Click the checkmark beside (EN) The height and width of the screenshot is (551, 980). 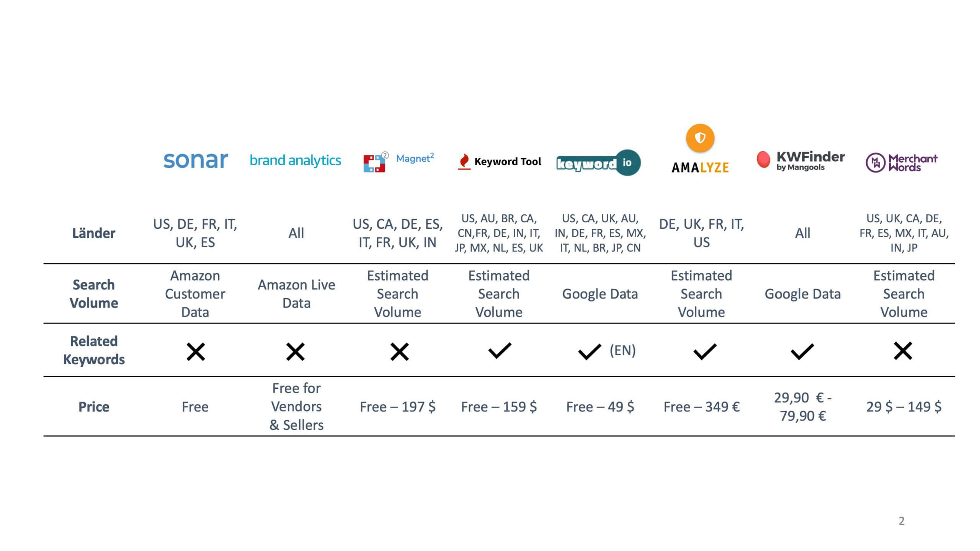pos(589,352)
